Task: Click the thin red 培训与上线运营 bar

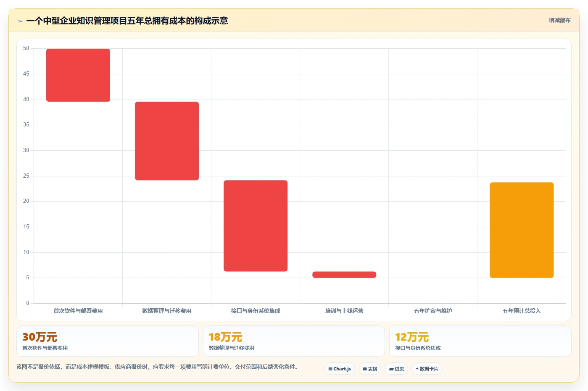Action: point(344,275)
